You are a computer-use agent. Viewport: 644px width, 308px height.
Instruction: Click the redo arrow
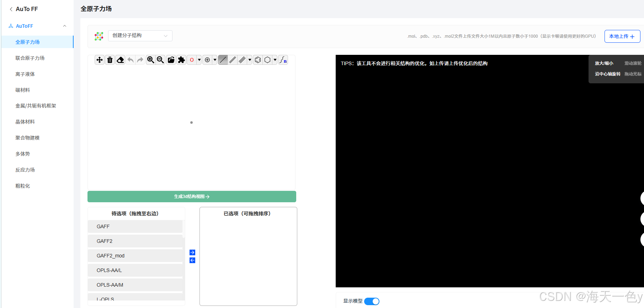click(x=140, y=60)
